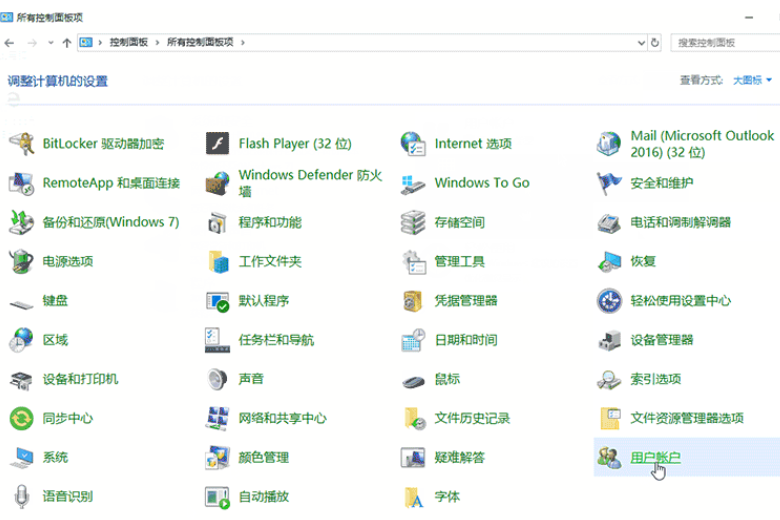
Task: Go up one level arrow
Action: [x=67, y=43]
